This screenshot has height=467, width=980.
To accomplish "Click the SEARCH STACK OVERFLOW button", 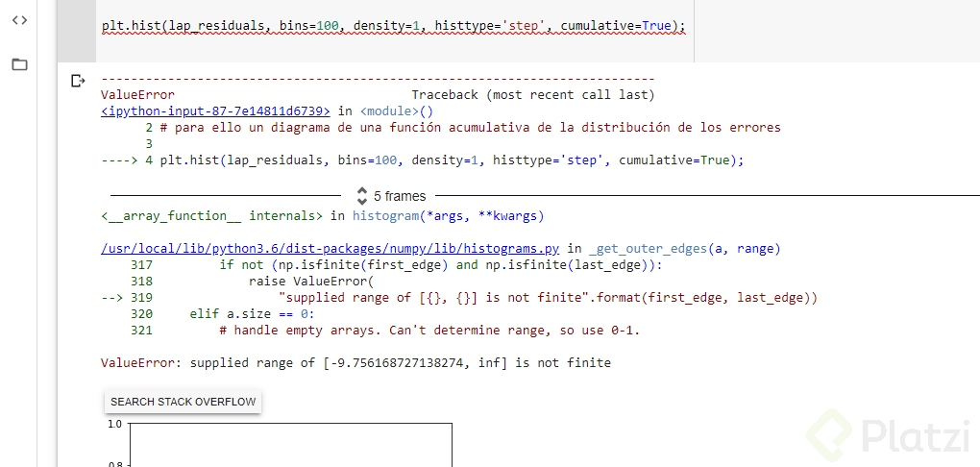I will pyautogui.click(x=184, y=402).
